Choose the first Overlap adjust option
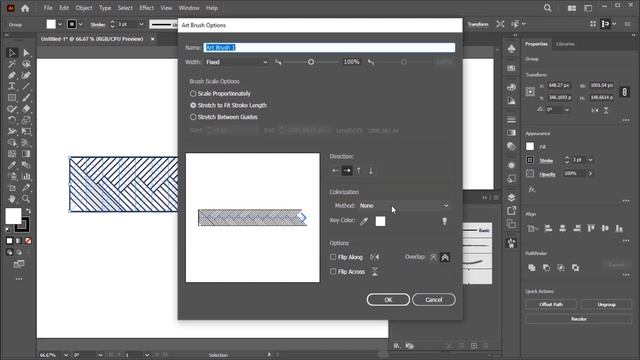Viewport: 640px width, 360px height. (x=433, y=257)
